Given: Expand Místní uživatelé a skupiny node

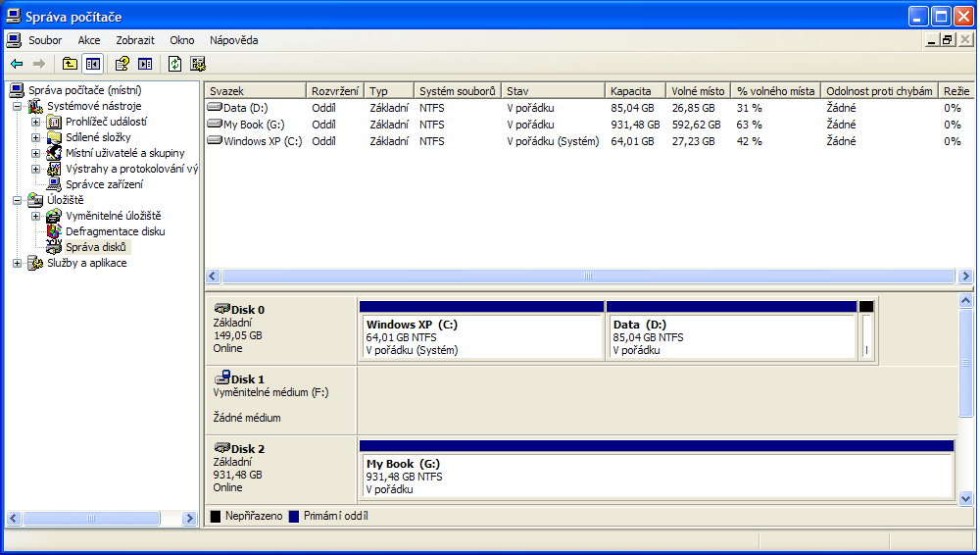Looking at the screenshot, I should [35, 153].
